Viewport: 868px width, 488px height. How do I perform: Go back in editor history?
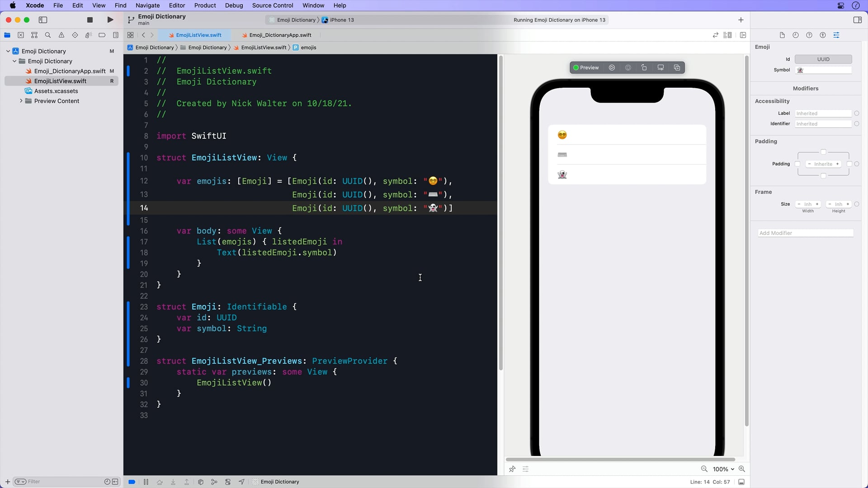pos(143,35)
